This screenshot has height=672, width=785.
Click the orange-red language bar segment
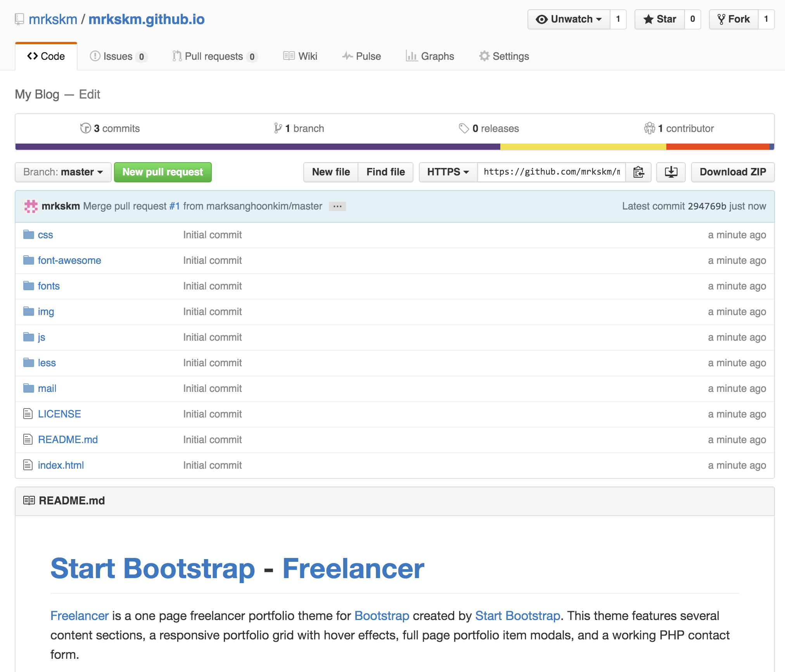tap(718, 147)
